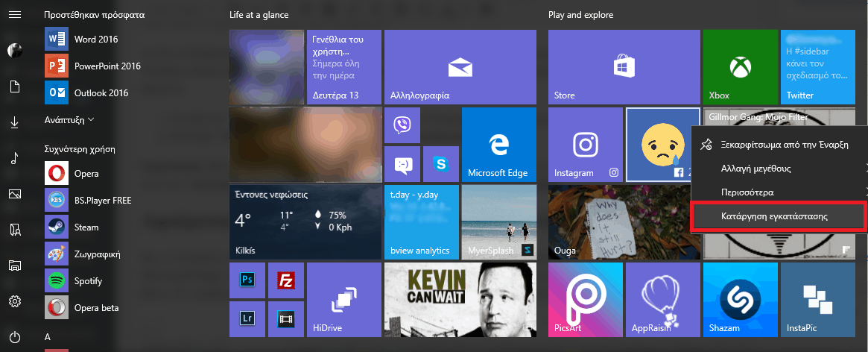Click the Play and explore group header
This screenshot has height=352, width=868.
point(580,15)
